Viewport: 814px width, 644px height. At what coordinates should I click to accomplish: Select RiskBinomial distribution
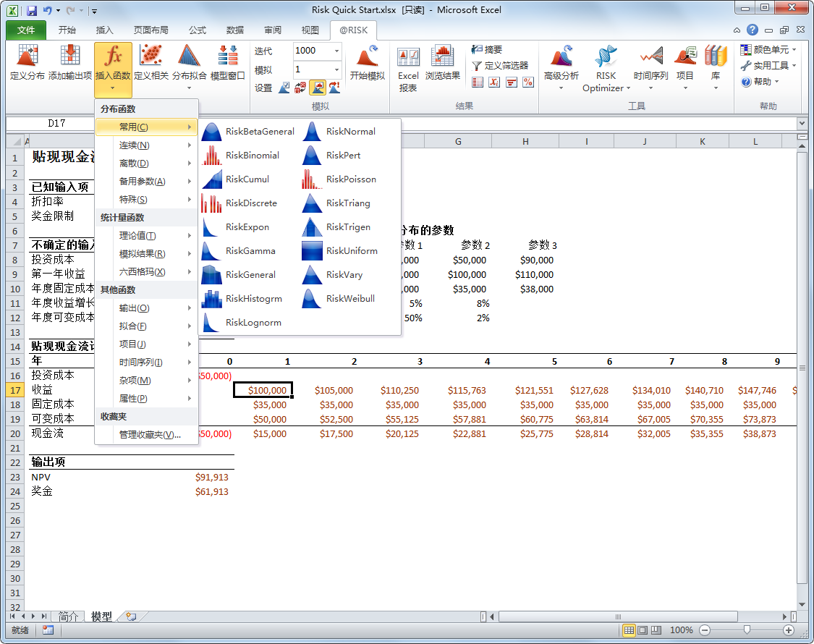(x=241, y=156)
